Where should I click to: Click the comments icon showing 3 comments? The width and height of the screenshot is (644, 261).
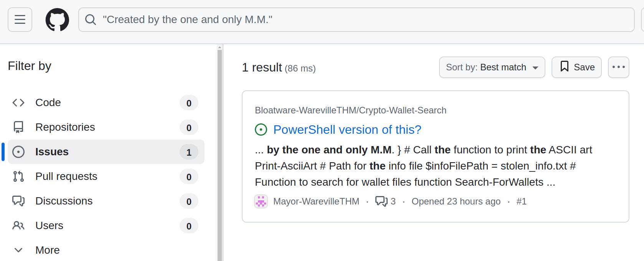(x=381, y=201)
